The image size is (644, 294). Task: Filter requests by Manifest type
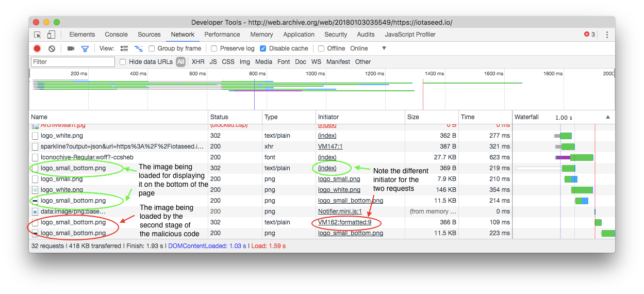pyautogui.click(x=338, y=62)
